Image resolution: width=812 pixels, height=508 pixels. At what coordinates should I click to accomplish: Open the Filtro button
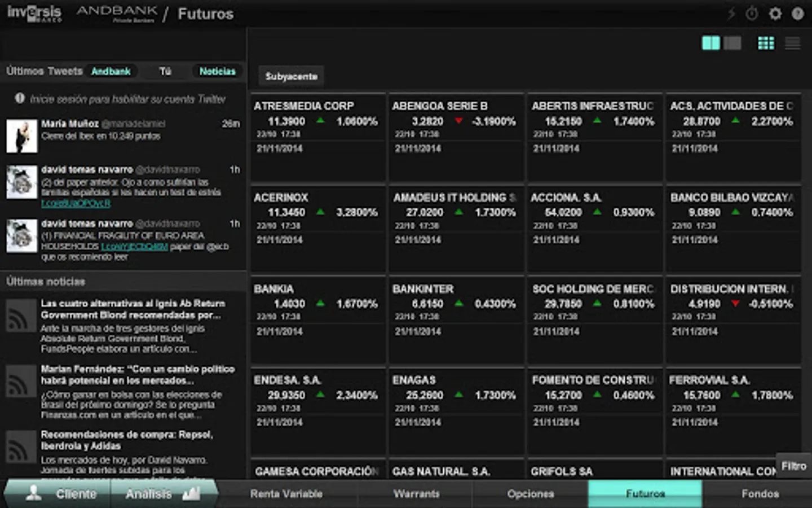[793, 466]
